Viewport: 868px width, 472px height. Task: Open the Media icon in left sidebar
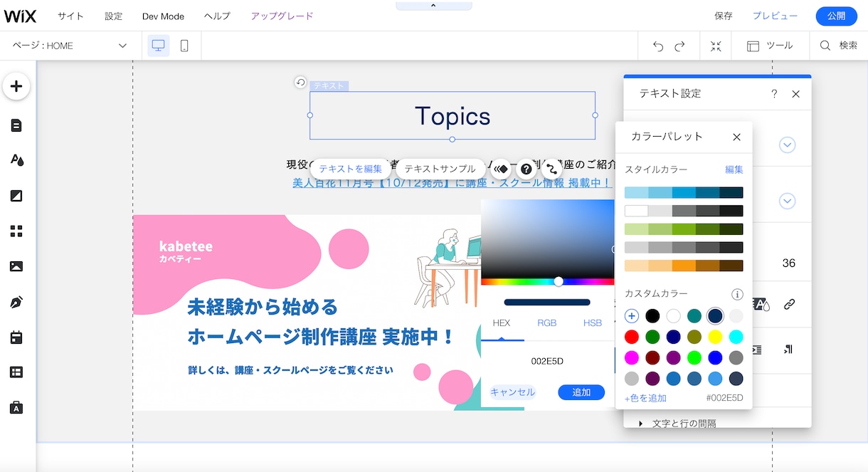(x=16, y=266)
